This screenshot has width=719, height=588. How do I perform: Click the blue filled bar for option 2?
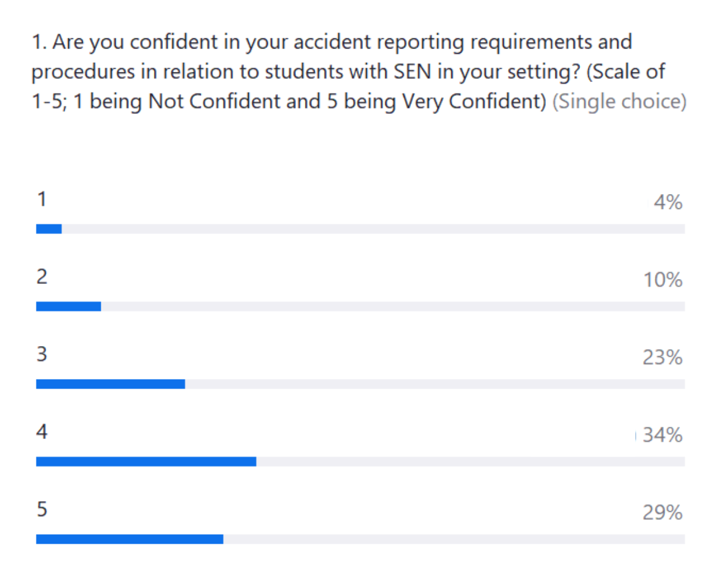point(68,307)
